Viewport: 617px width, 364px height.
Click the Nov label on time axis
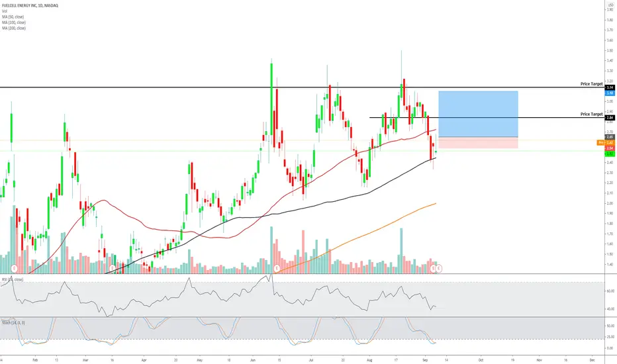539,360
